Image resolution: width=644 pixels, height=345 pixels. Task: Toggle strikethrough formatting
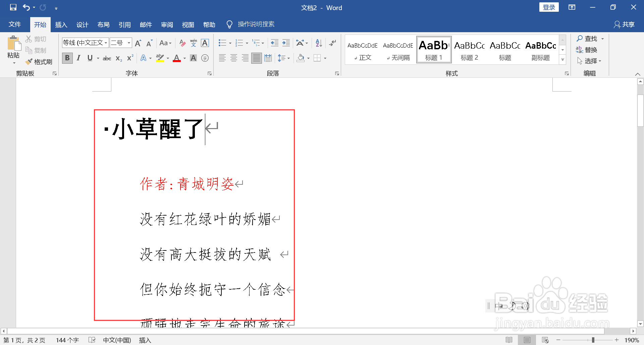tap(107, 58)
